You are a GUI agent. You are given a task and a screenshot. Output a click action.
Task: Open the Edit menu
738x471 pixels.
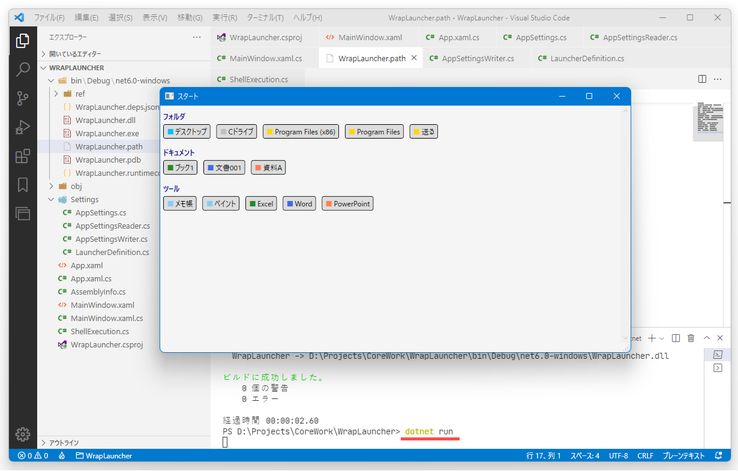pos(86,17)
